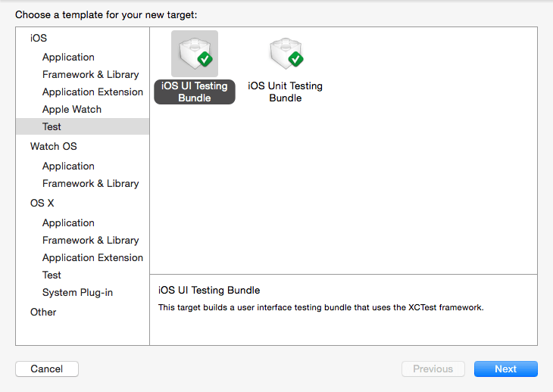Select the iOS Unit Testing Bundle icon
This screenshot has width=553, height=392.
pyautogui.click(x=286, y=54)
